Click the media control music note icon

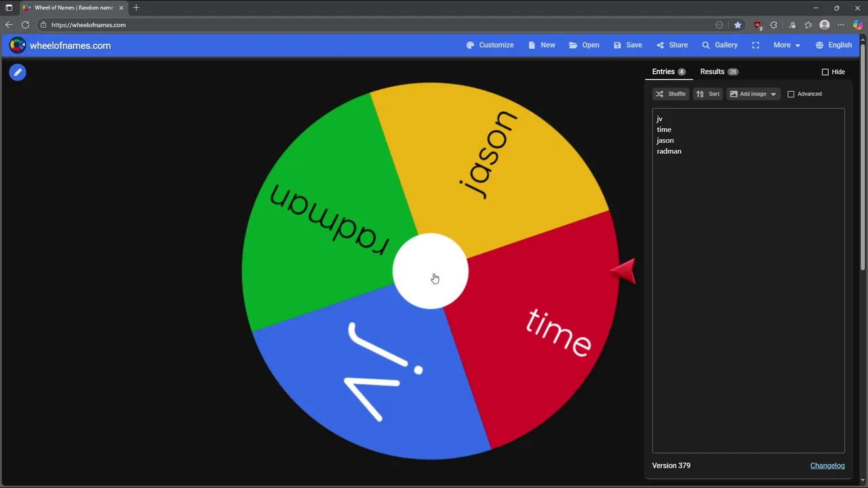792,25
